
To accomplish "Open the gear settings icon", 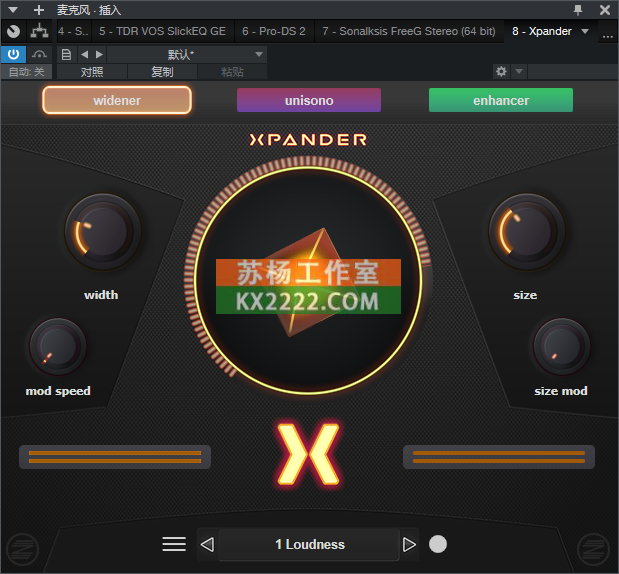I will tap(501, 71).
